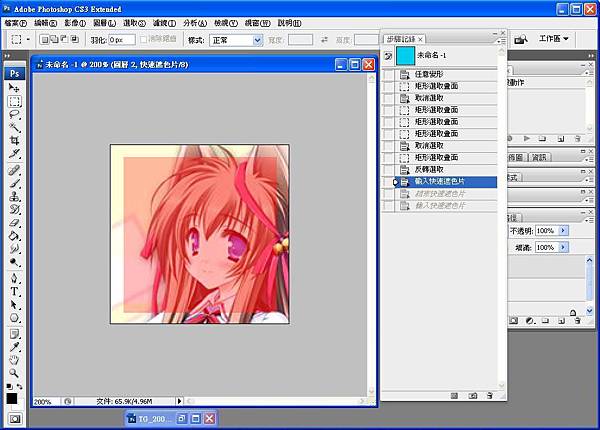Screen dimensions: 600x430
Task: Select the Type tool
Action: pyautogui.click(x=14, y=292)
